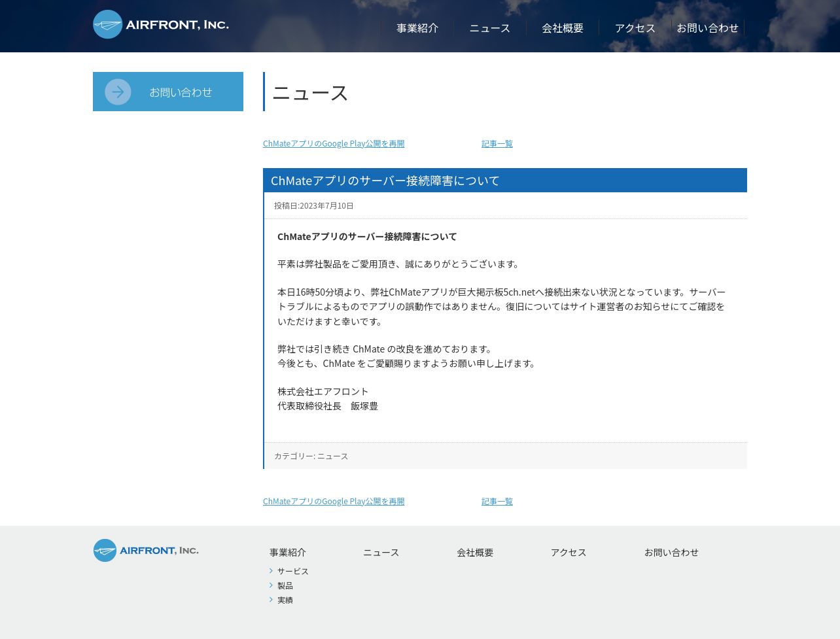Click the arrow icon in the お問い合わせ sidebar button

point(118,92)
